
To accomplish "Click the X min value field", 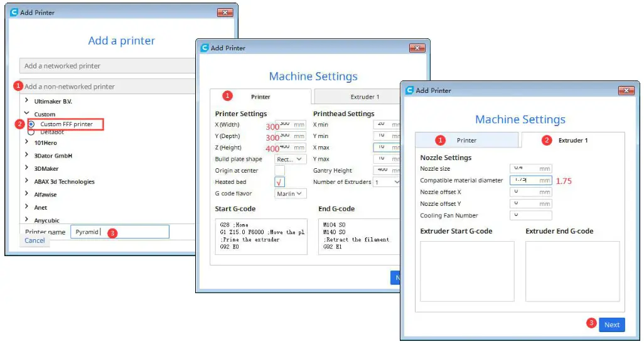I will [x=387, y=124].
